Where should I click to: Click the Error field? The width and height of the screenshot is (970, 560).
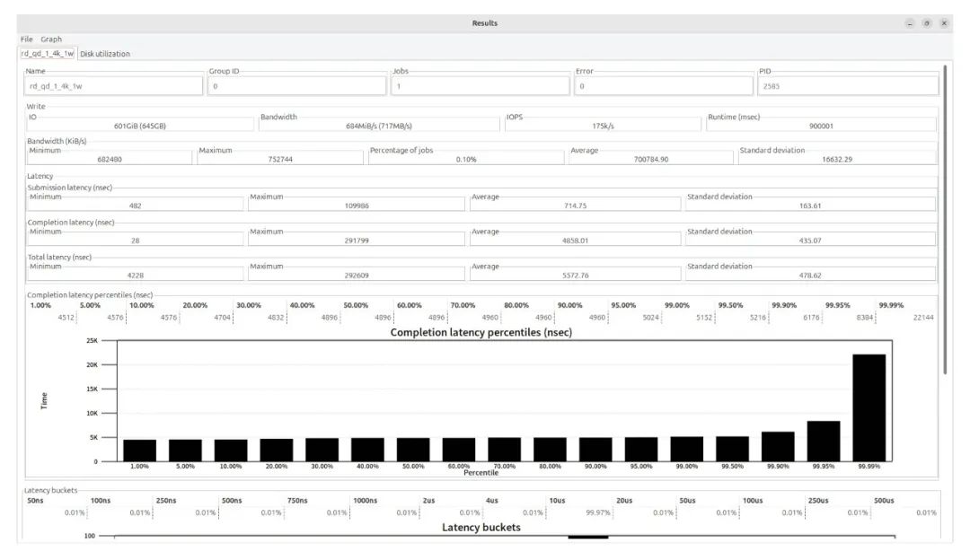point(663,86)
